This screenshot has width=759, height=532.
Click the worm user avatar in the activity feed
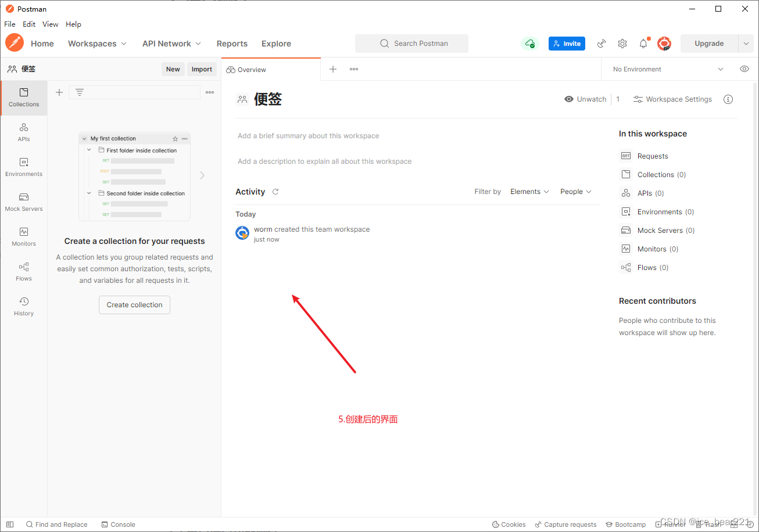[x=242, y=233]
